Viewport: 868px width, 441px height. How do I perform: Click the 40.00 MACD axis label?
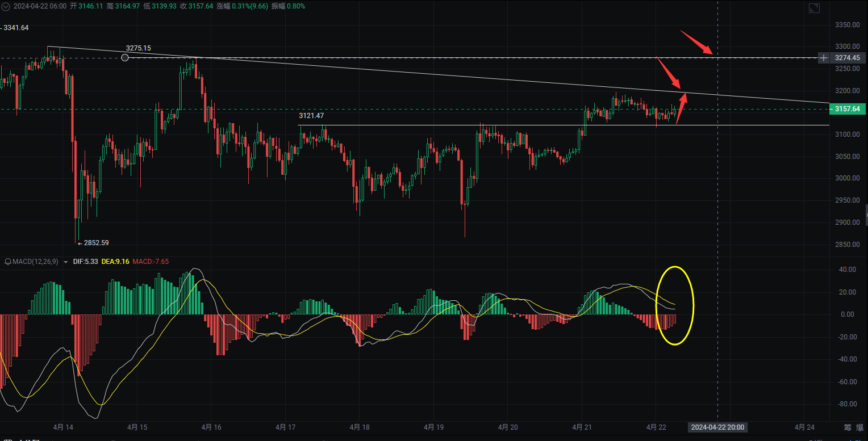tap(848, 270)
